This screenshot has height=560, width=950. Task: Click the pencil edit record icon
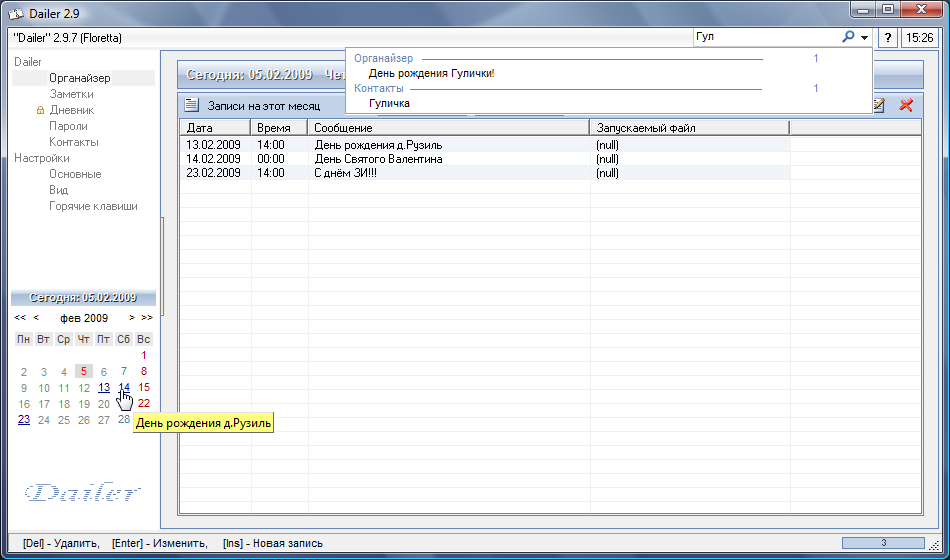878,105
